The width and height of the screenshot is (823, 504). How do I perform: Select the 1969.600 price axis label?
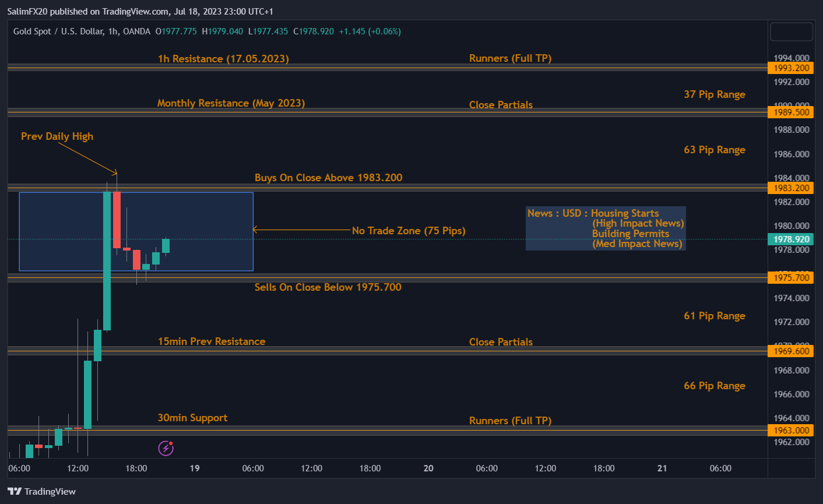(791, 351)
